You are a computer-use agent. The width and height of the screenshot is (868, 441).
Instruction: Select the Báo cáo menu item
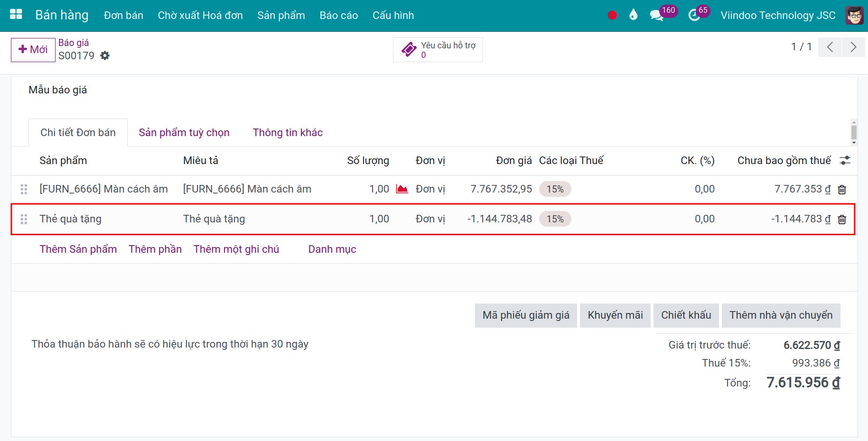[x=338, y=15]
